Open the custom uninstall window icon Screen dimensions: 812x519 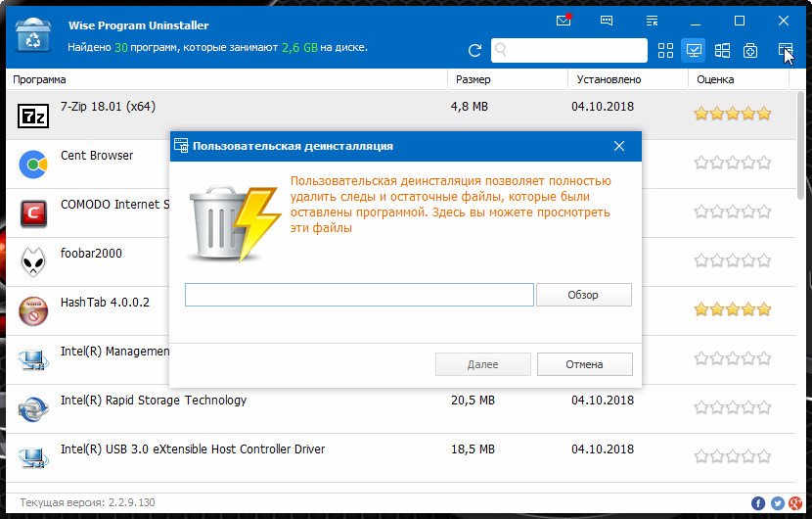(x=785, y=50)
